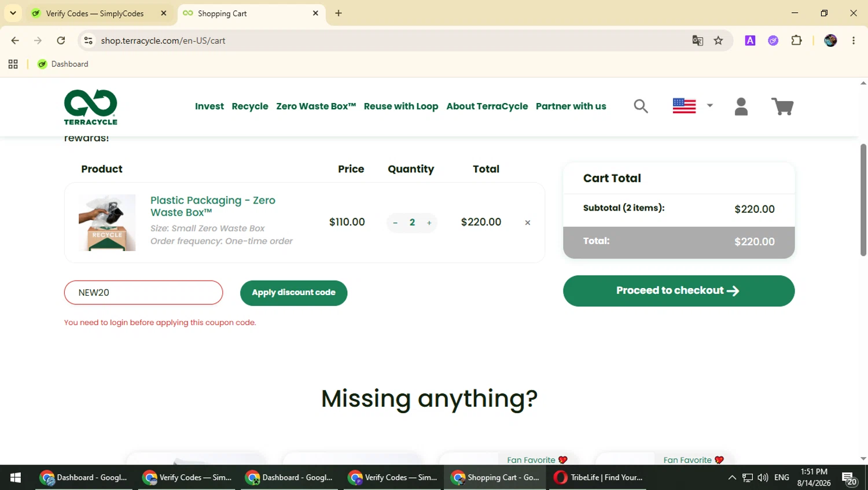Open the notification center icon
Screen dimensions: 868x490
pos(849,478)
